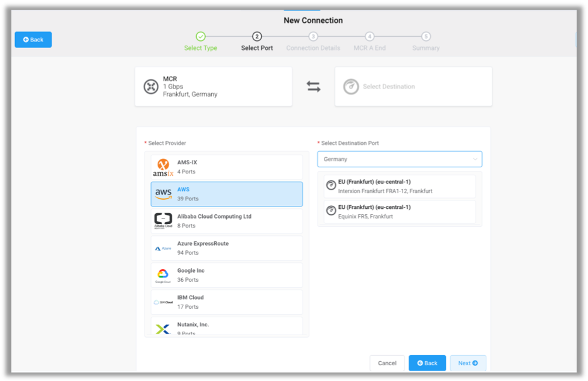
Task: Click the AWS provider icon
Action: (x=163, y=194)
